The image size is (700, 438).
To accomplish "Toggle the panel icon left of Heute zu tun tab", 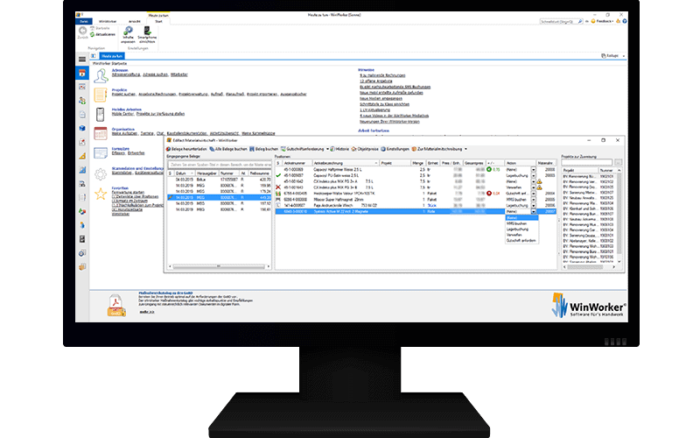I will pos(93,56).
